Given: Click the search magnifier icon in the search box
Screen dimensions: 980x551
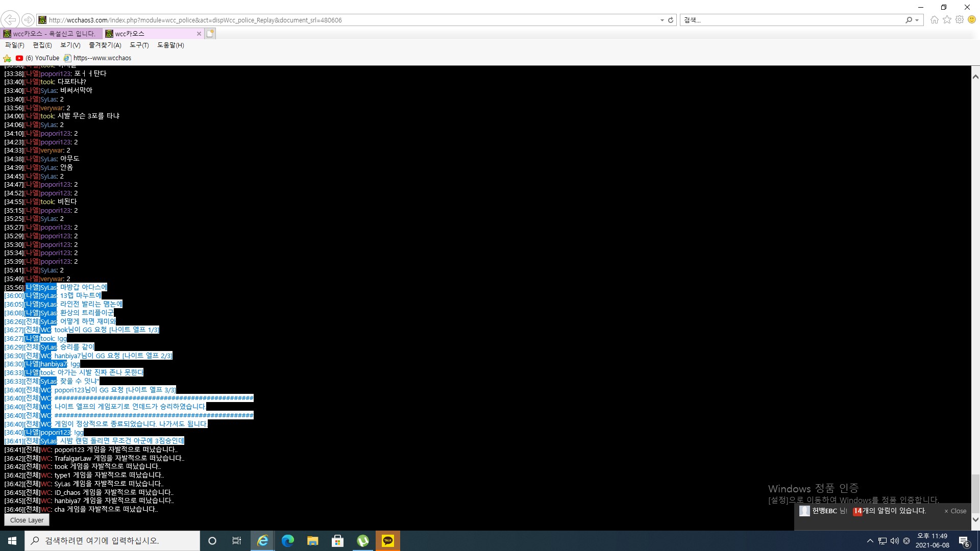Looking at the screenshot, I should click(909, 20).
